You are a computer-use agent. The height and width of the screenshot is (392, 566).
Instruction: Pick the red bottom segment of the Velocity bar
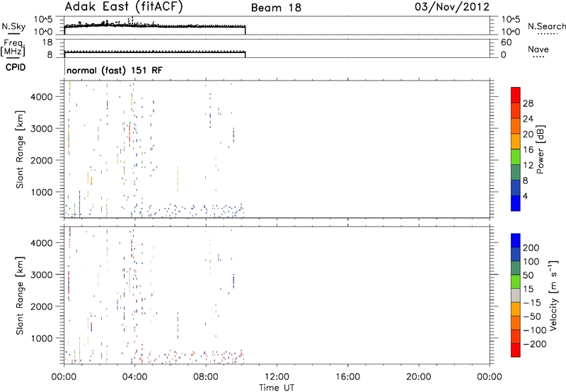coord(516,350)
